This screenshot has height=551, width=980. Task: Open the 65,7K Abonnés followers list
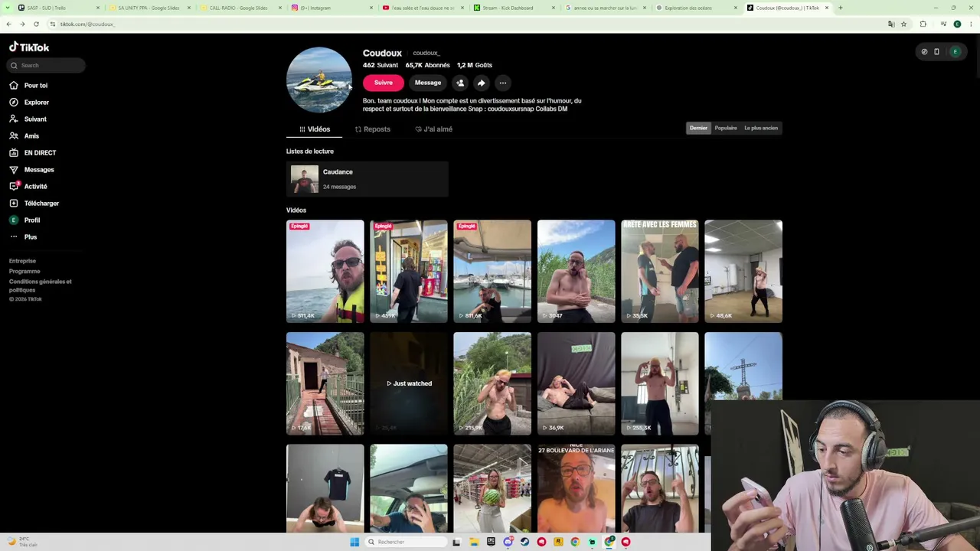coord(427,65)
